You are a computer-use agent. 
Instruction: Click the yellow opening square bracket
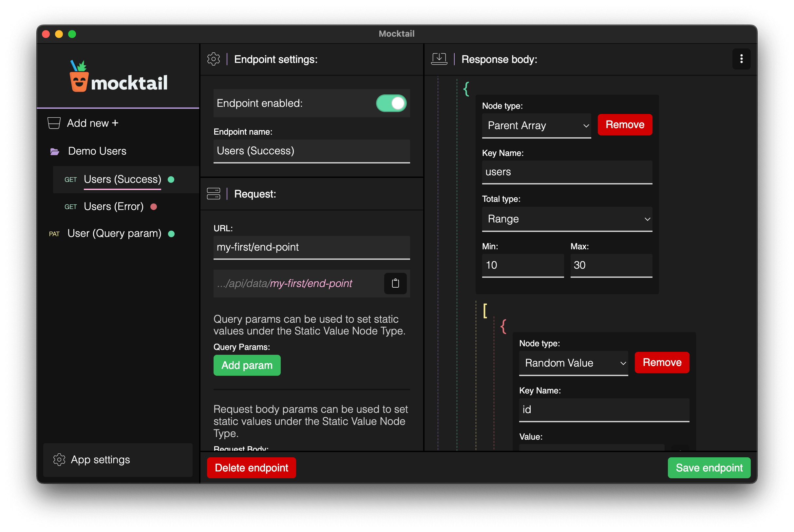pyautogui.click(x=485, y=311)
